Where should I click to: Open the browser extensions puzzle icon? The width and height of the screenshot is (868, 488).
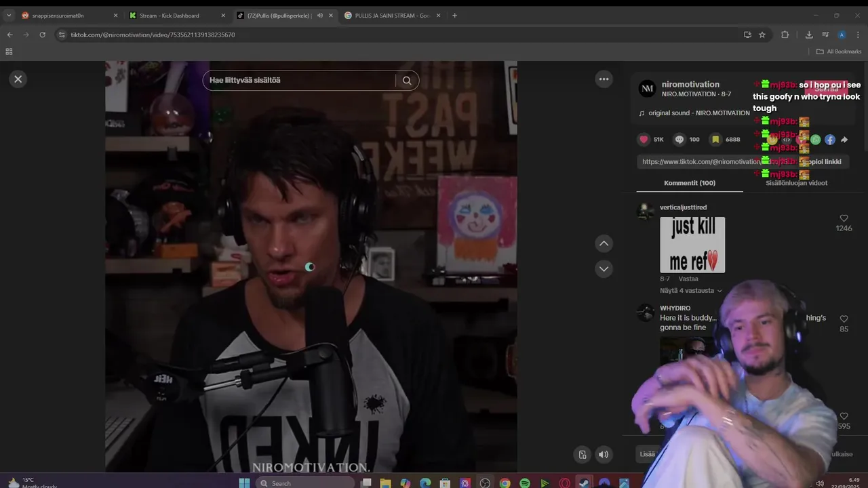(785, 35)
